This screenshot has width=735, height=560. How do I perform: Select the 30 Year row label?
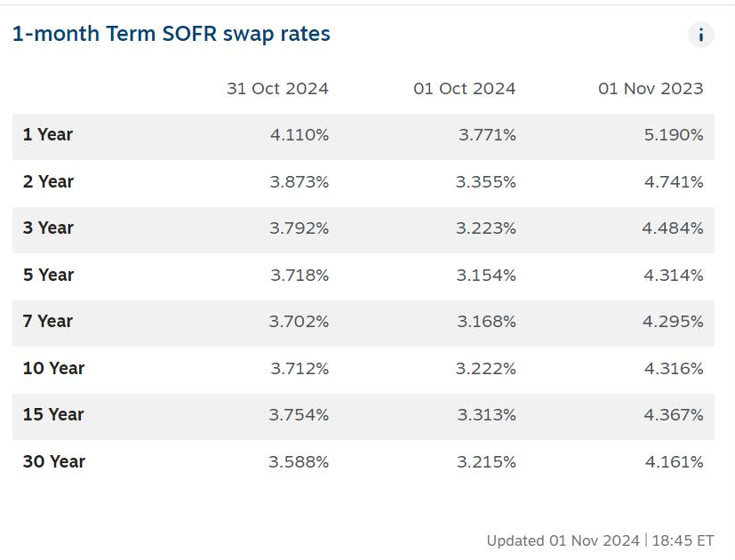53,462
